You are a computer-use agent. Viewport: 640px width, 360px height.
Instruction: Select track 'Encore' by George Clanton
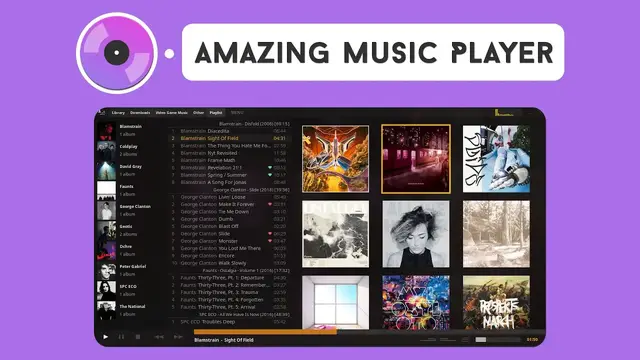[x=229, y=256]
